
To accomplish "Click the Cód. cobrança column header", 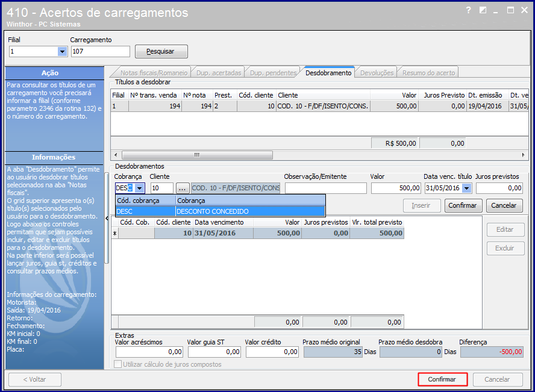I will click(x=146, y=201).
